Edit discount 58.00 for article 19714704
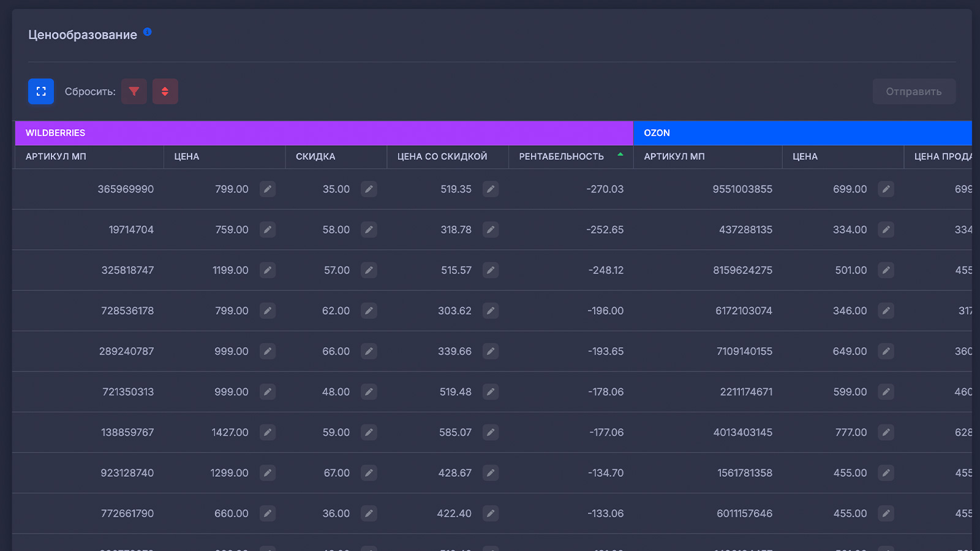 click(x=369, y=230)
